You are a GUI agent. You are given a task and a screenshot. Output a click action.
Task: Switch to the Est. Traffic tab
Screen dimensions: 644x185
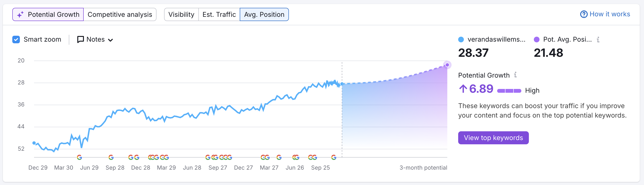(x=219, y=14)
